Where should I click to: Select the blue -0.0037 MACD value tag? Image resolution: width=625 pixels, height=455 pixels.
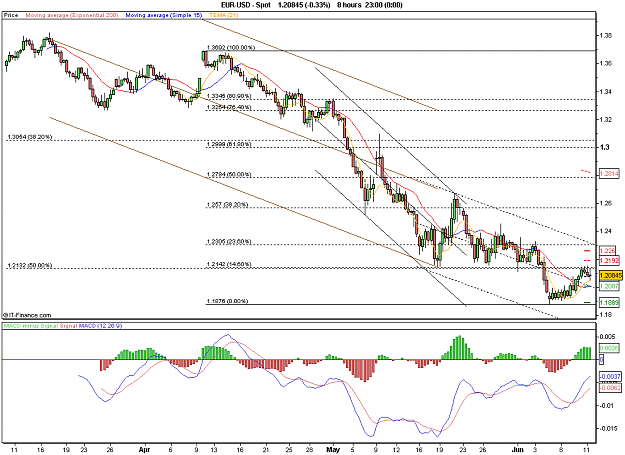point(610,377)
